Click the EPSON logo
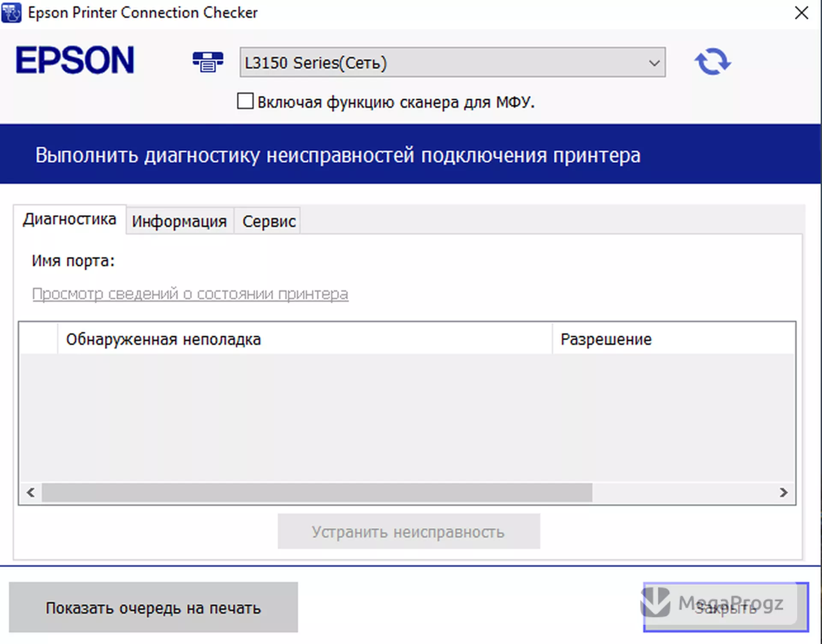This screenshot has height=644, width=822. pyautogui.click(x=75, y=60)
